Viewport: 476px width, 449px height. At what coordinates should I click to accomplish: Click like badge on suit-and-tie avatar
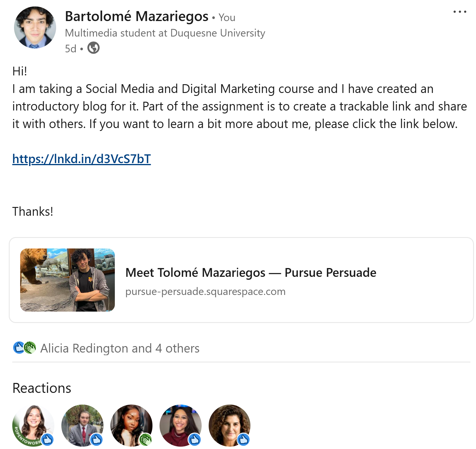pos(96,439)
